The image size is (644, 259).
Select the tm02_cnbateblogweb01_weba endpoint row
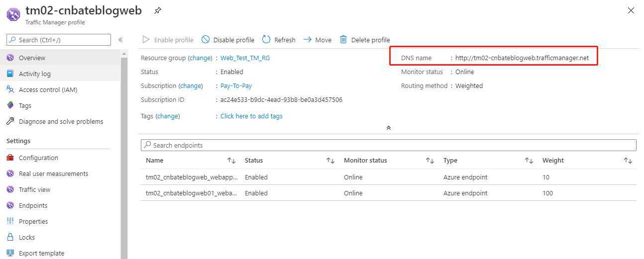(x=388, y=193)
